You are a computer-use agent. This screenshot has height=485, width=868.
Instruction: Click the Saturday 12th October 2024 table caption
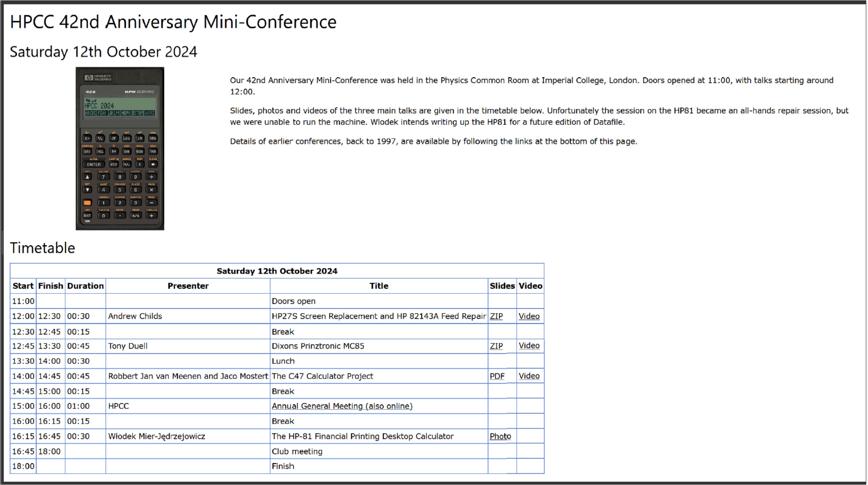[x=277, y=271]
